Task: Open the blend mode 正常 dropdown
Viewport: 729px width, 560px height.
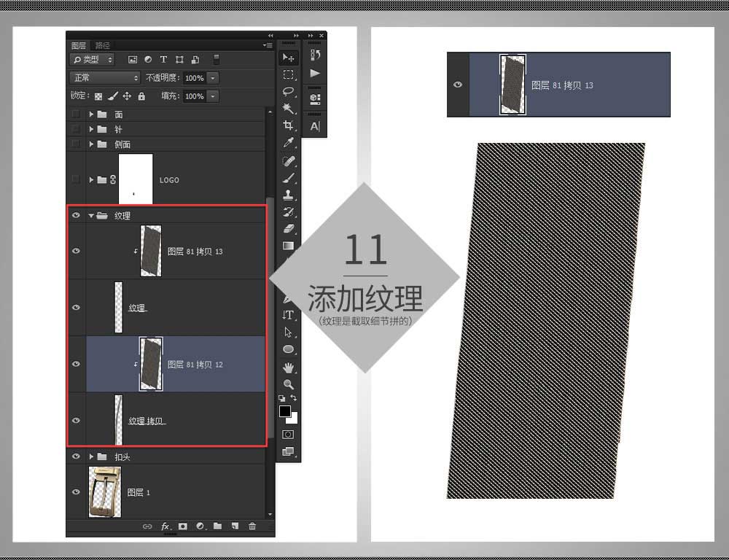Action: pyautogui.click(x=104, y=78)
